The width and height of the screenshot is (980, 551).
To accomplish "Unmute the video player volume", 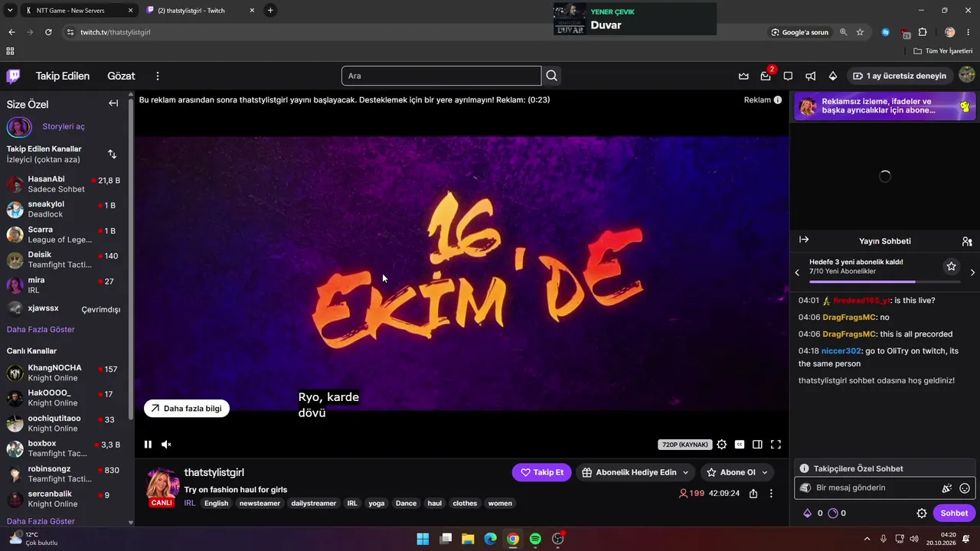I will (x=166, y=445).
